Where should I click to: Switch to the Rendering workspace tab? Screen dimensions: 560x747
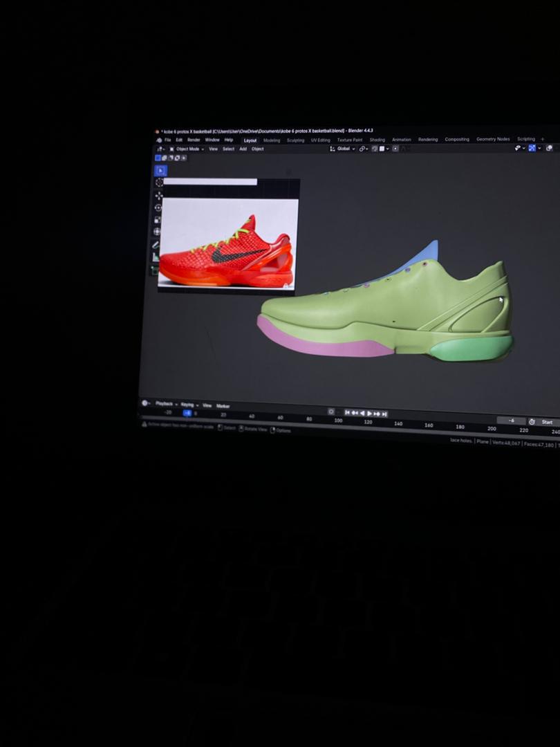(x=428, y=140)
